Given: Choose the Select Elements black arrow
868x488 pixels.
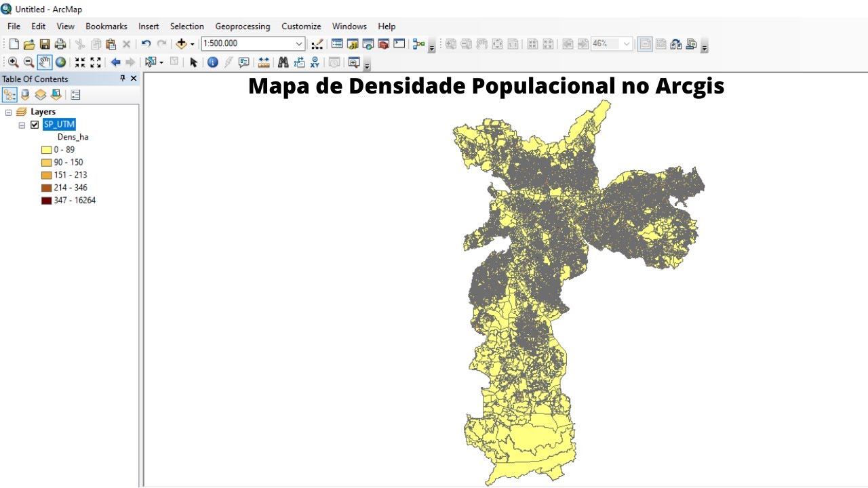Looking at the screenshot, I should pos(193,62).
